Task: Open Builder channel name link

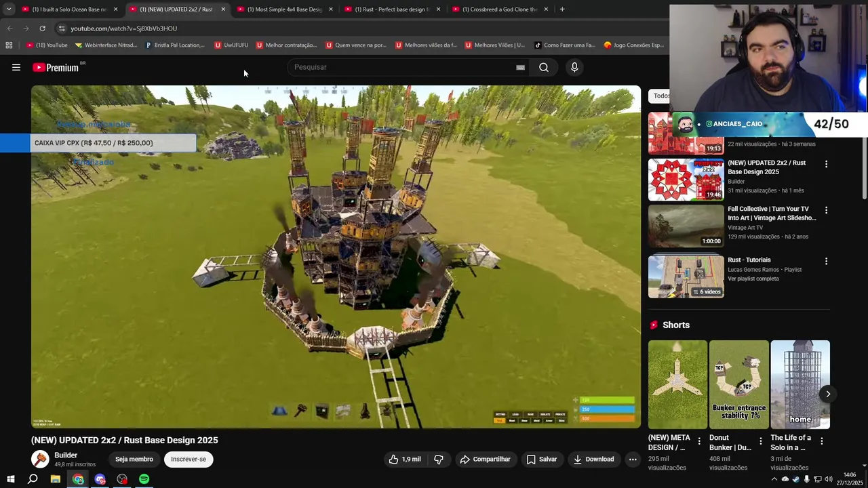Action: point(66,455)
